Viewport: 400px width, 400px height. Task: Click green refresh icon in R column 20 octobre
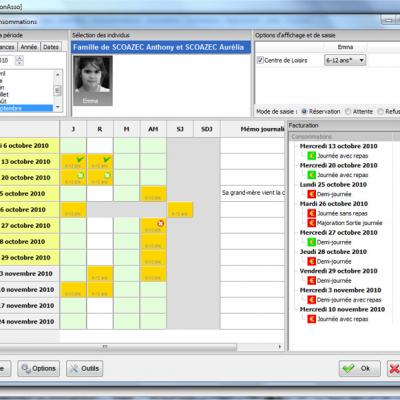point(107,175)
